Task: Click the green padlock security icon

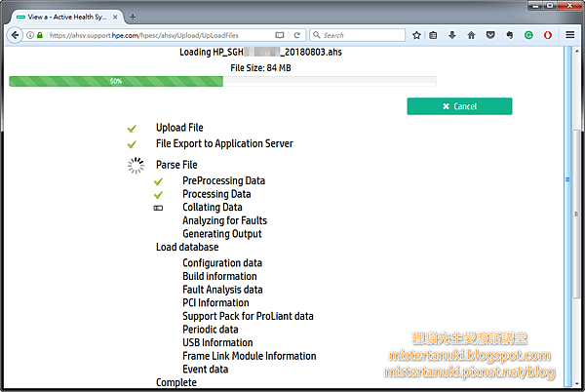Action: coord(40,35)
